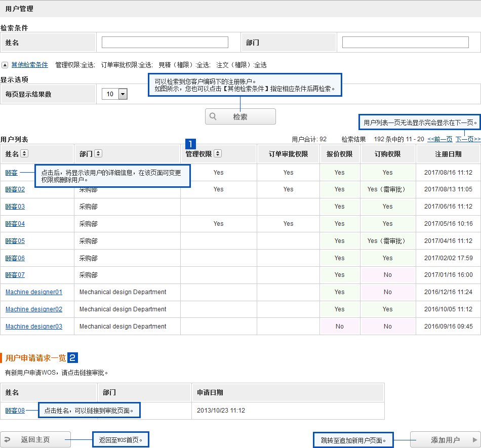This screenshot has width=481, height=448.
Task: Open 顾客08 application approval link
Action: [x=15, y=410]
